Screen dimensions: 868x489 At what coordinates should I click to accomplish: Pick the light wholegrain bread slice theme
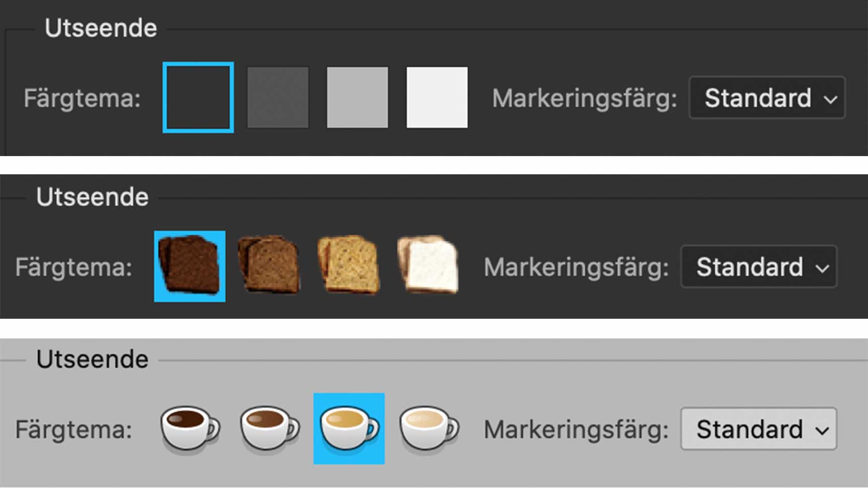[349, 264]
